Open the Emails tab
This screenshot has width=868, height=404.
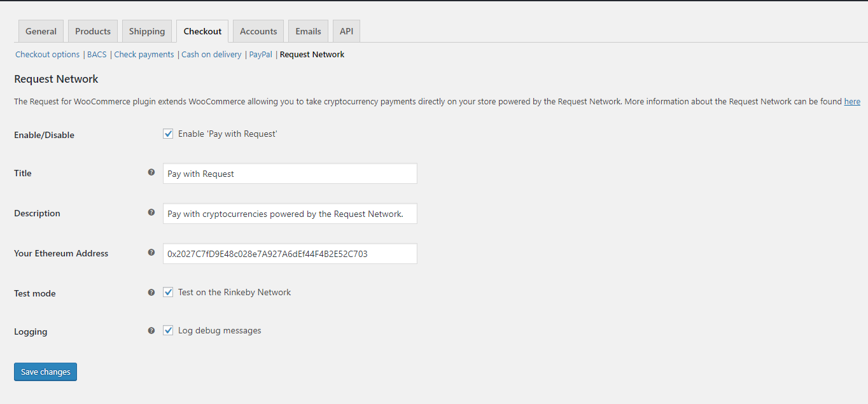[308, 31]
